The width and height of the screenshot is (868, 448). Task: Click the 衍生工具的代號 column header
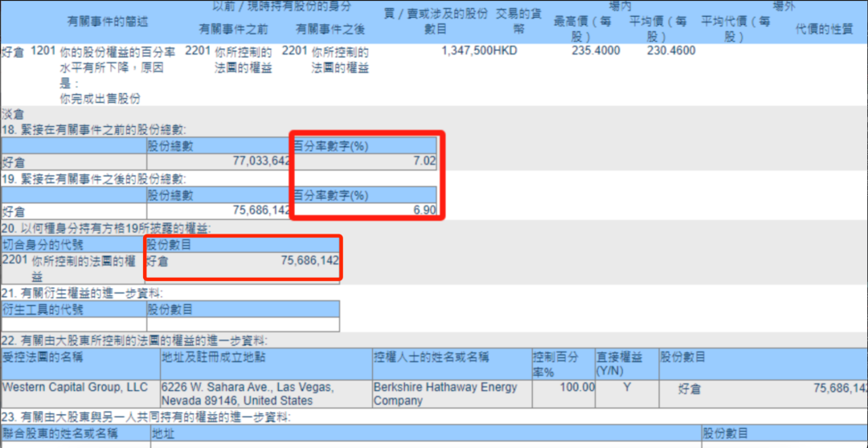[43, 309]
